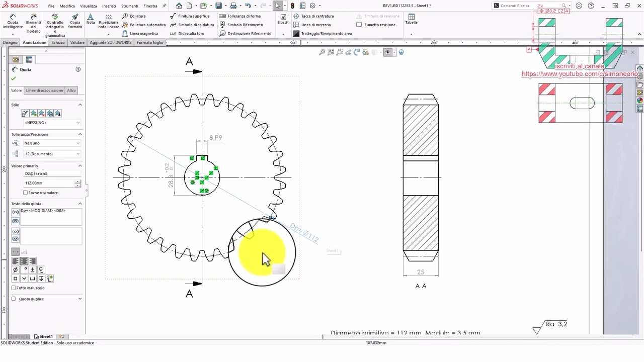644x362 pixels.
Task: Switch to the Schizzo ribbon tab
Action: pos(58,43)
